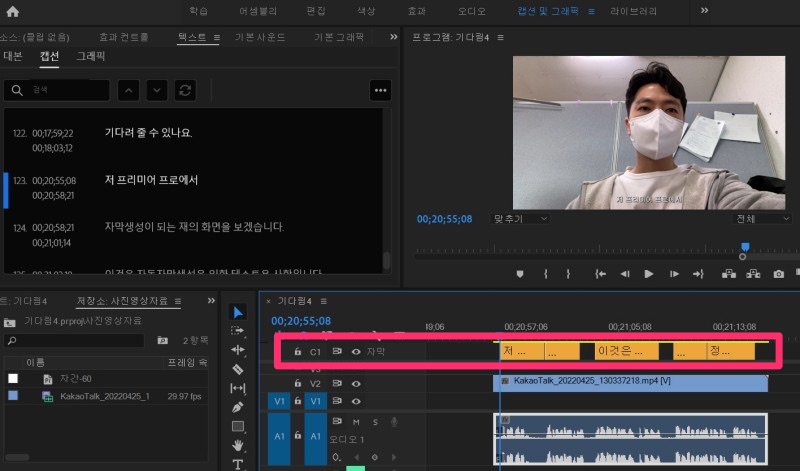The image size is (800, 471).
Task: Open the 그래픽 tab in Text panel
Action: click(x=91, y=56)
